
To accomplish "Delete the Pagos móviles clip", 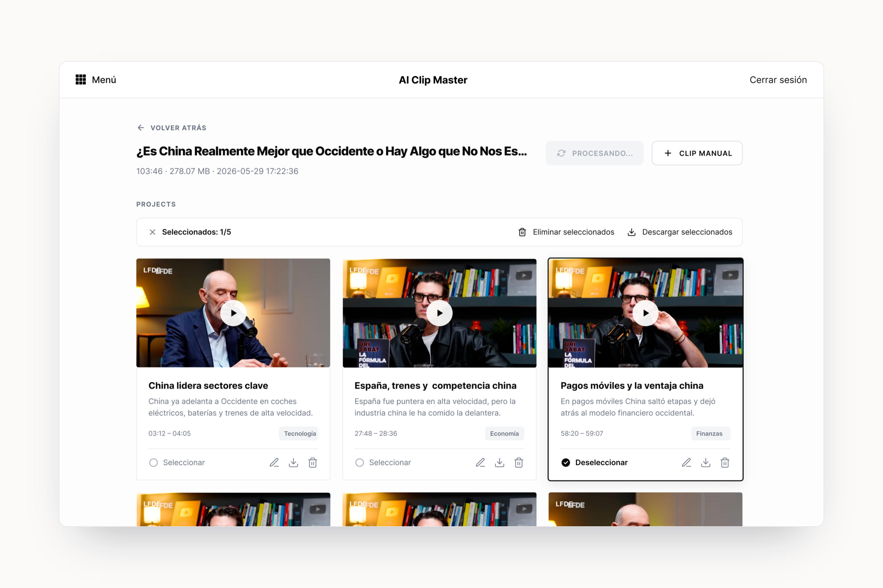I will tap(724, 462).
